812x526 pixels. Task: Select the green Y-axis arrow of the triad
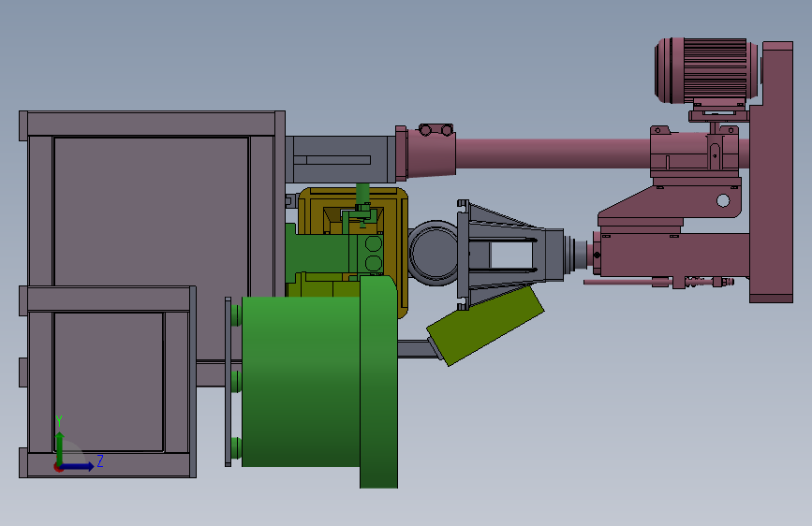[60, 447]
